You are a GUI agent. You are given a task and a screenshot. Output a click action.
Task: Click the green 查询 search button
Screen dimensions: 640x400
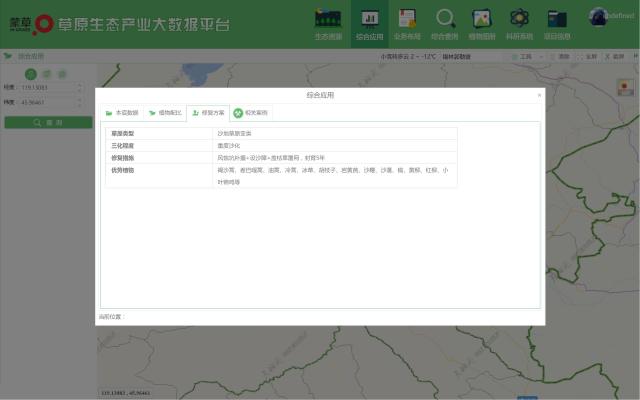(48, 122)
